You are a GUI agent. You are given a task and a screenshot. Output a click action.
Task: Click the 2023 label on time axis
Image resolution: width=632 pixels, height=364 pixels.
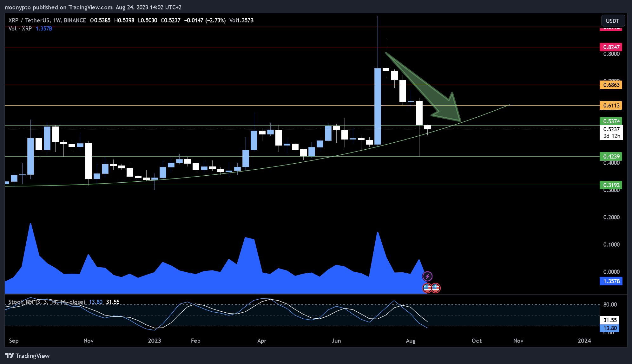pos(155,341)
